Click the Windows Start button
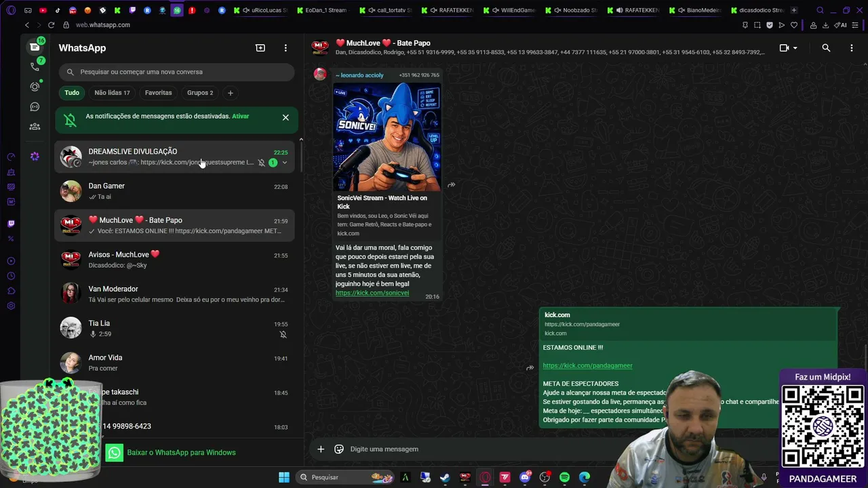Image resolution: width=868 pixels, height=488 pixels. click(284, 477)
